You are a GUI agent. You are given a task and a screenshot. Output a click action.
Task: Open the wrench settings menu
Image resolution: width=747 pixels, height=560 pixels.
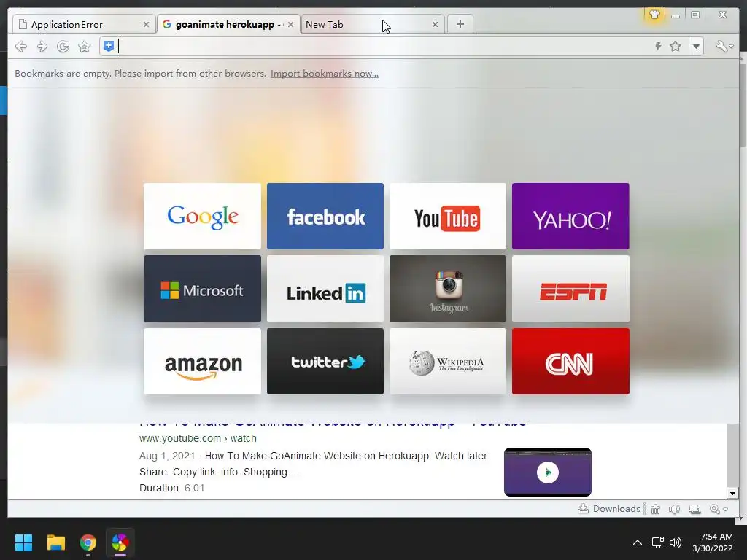724,46
